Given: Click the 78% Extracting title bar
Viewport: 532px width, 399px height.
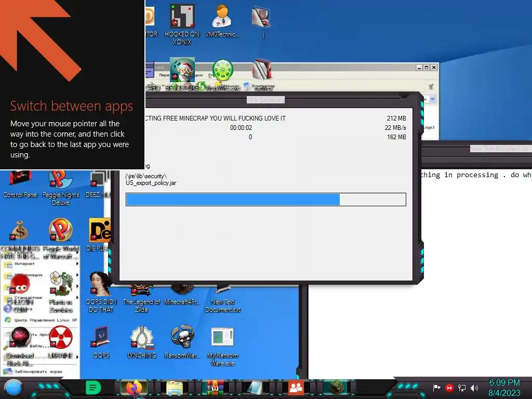Looking at the screenshot, I should click(265, 100).
